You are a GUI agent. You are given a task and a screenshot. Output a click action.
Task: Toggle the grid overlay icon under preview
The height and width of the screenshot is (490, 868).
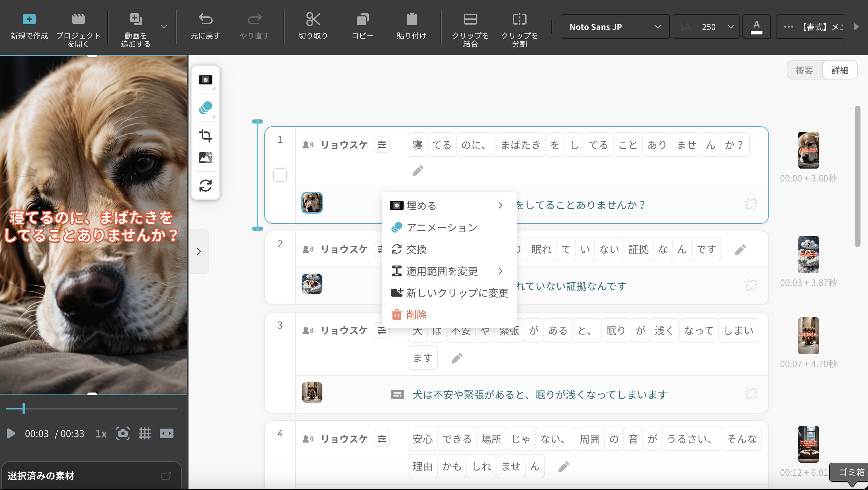pos(144,433)
